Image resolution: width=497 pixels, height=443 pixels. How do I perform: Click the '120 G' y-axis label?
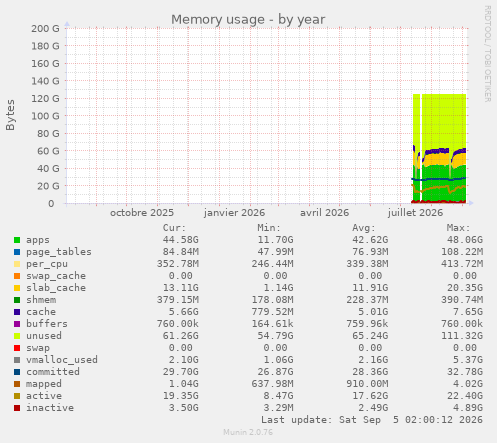(x=45, y=99)
